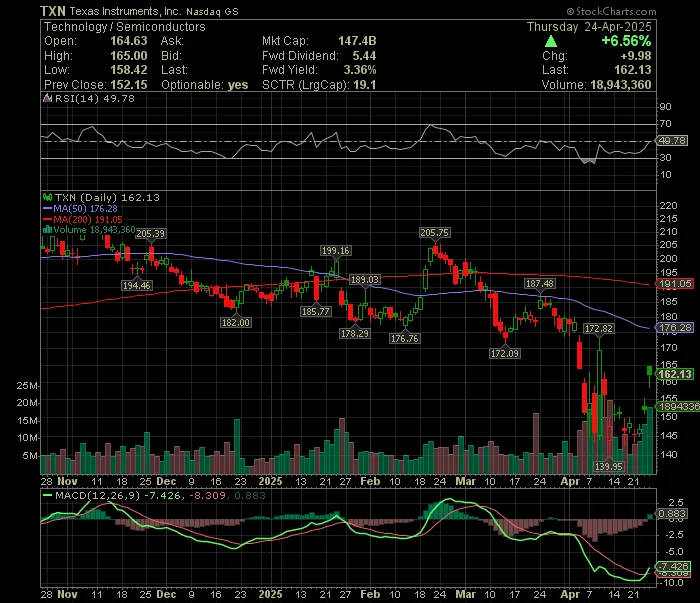Click the 185.77 price label
This screenshot has height=603, width=700.
(316, 311)
